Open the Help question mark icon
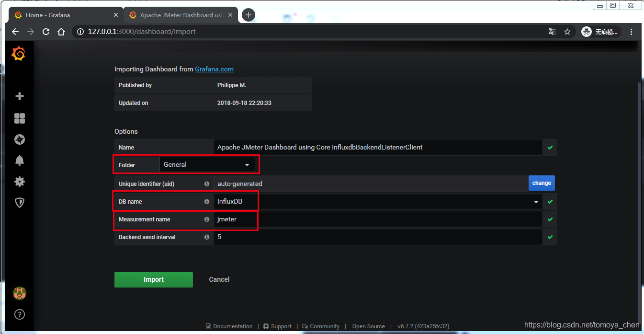This screenshot has width=644, height=334. pyautogui.click(x=20, y=314)
